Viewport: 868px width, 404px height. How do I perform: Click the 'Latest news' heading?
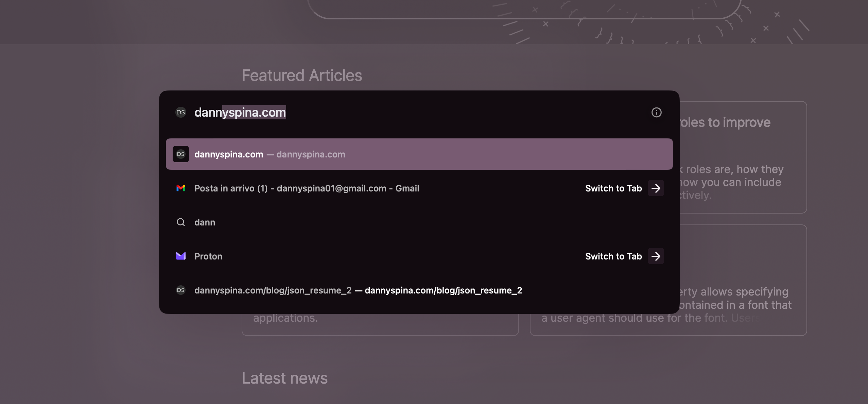[284, 378]
